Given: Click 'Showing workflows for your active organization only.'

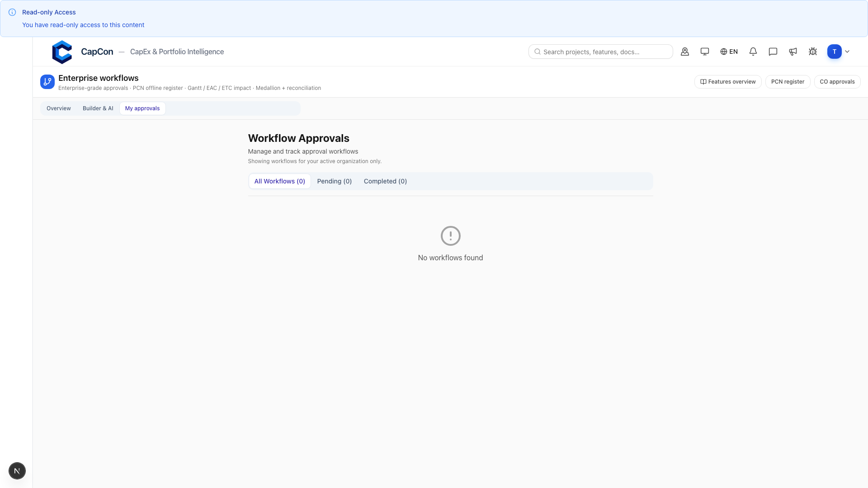Looking at the screenshot, I should [315, 161].
